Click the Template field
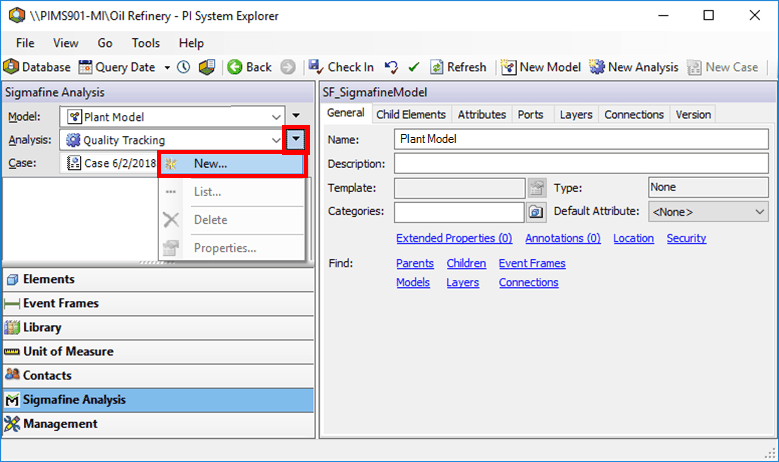Viewport: 779px width, 462px height. [460, 188]
